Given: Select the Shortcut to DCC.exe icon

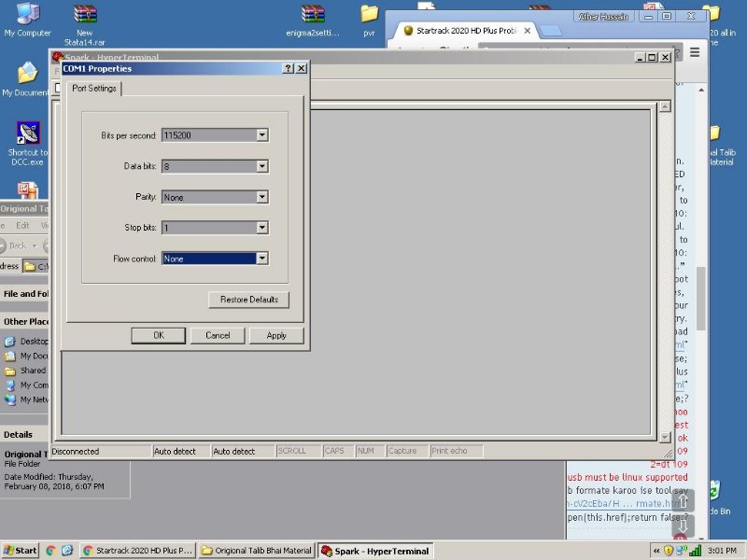Looking at the screenshot, I should [28, 143].
